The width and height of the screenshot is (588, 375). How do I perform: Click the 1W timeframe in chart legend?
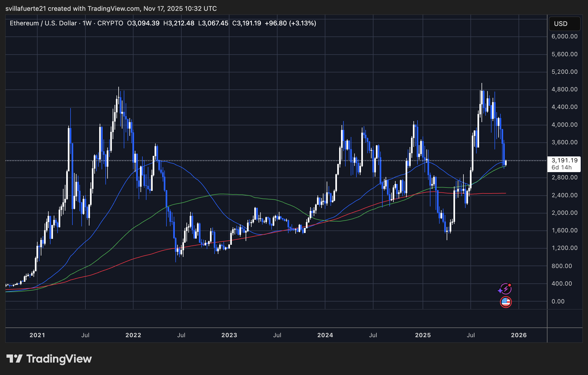87,23
